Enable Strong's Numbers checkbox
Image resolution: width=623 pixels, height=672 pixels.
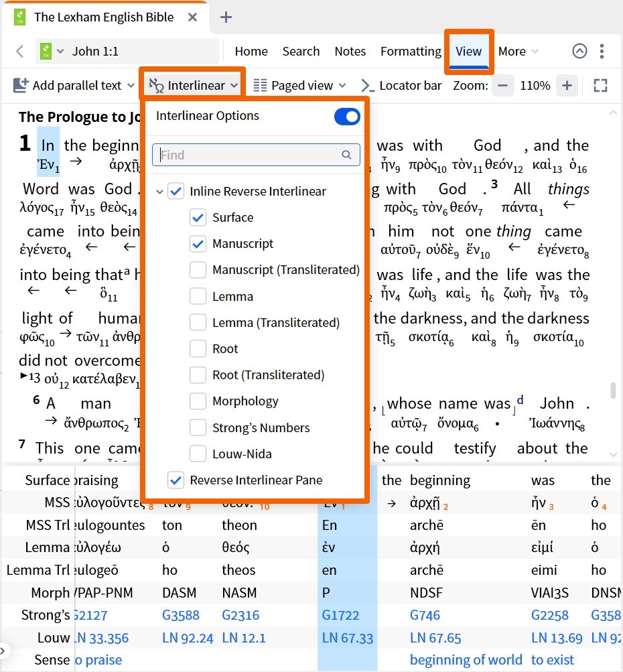[x=198, y=427]
